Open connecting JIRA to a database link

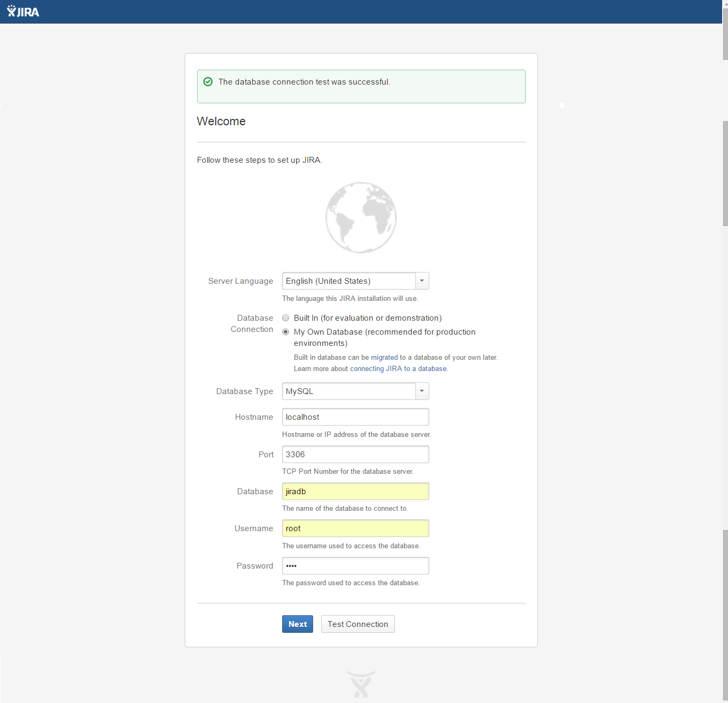click(x=398, y=369)
